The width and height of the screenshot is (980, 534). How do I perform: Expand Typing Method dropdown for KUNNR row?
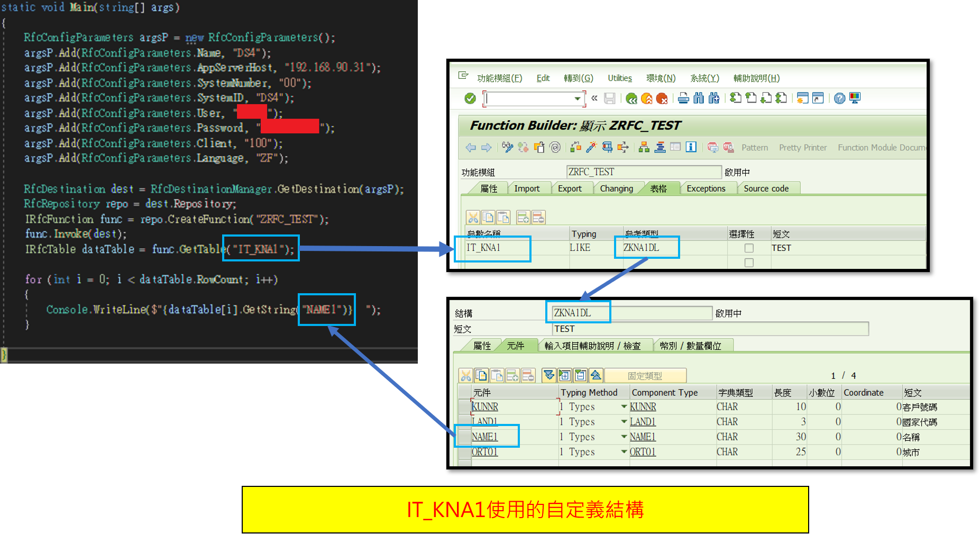[624, 407]
